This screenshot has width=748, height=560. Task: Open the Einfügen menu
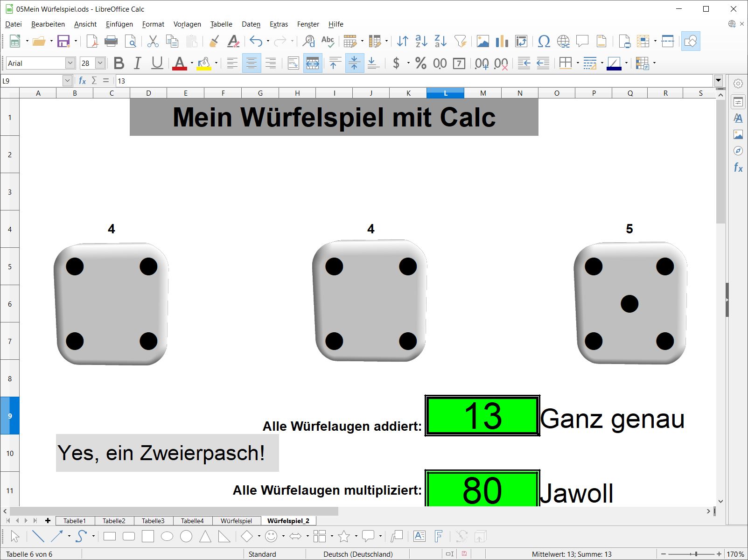point(119,24)
